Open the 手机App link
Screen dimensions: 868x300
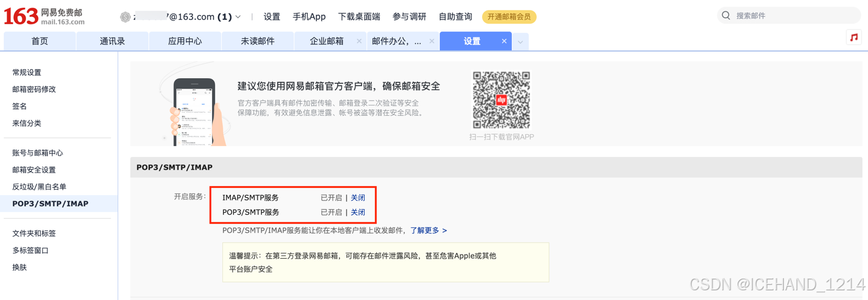tap(309, 17)
